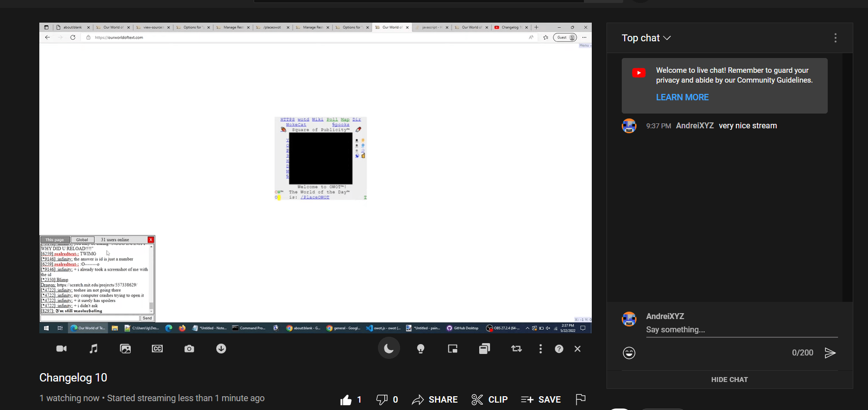This screenshot has height=410, width=868.
Task: Take a screenshot with the camera icon
Action: 189,349
